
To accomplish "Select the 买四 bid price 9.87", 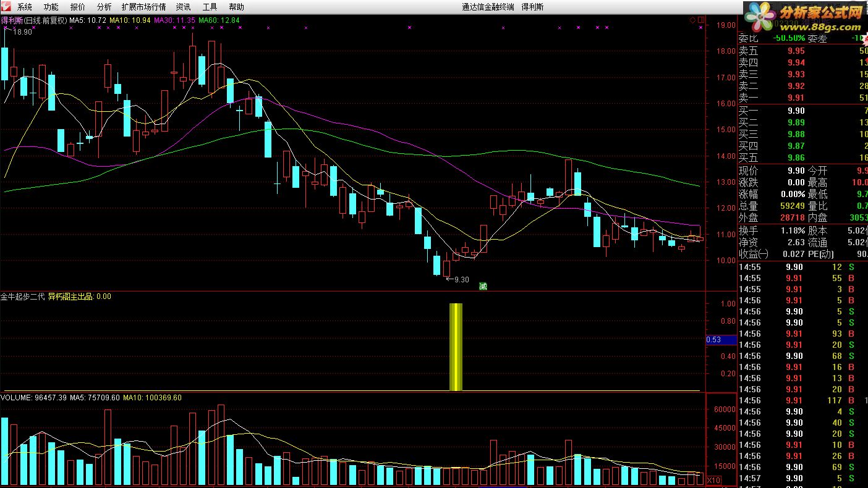I will tap(796, 146).
